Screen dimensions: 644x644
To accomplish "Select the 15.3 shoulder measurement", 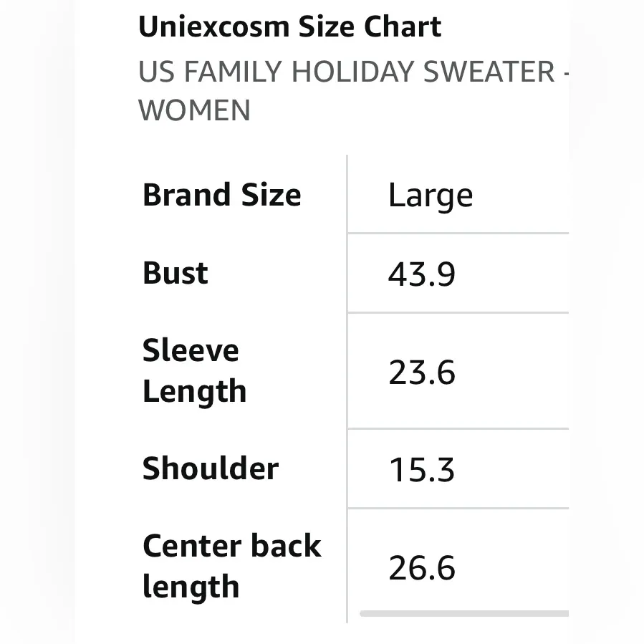I will [x=422, y=470].
